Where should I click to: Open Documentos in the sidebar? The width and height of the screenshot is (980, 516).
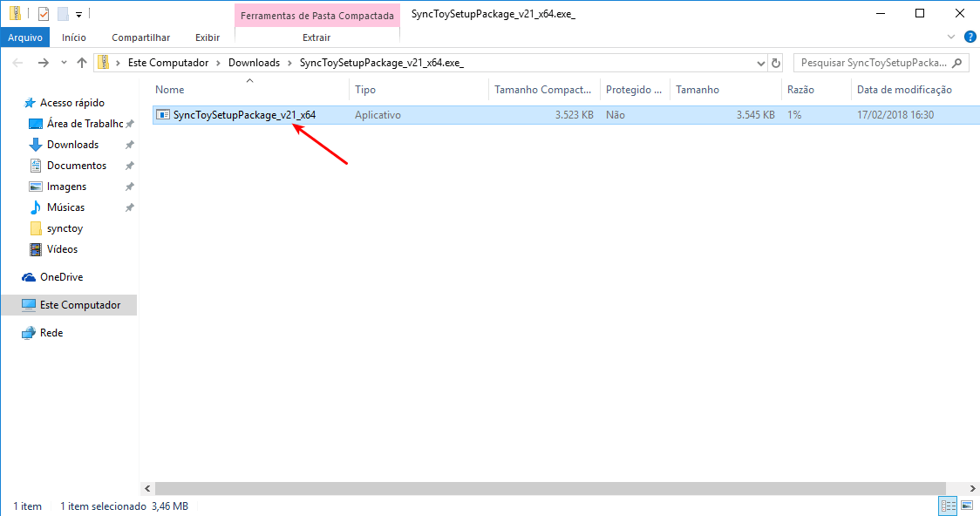pyautogui.click(x=76, y=166)
